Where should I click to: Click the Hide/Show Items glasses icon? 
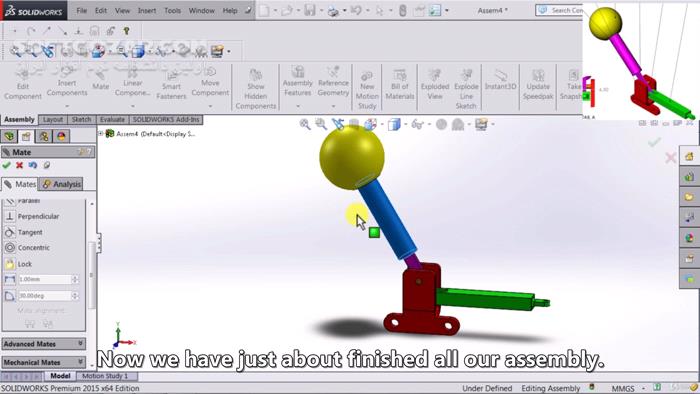pos(417,124)
